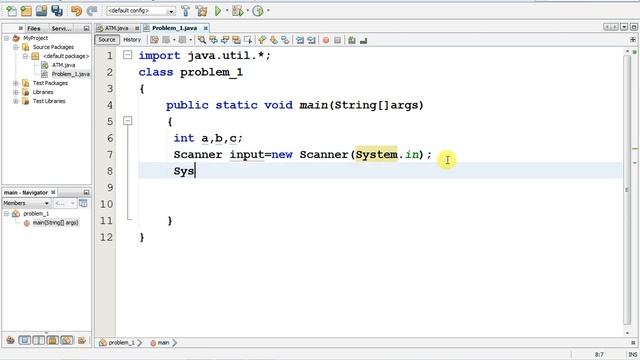640x360 pixels.
Task: Click Previous Bookmark icon
Action: pos(262,40)
